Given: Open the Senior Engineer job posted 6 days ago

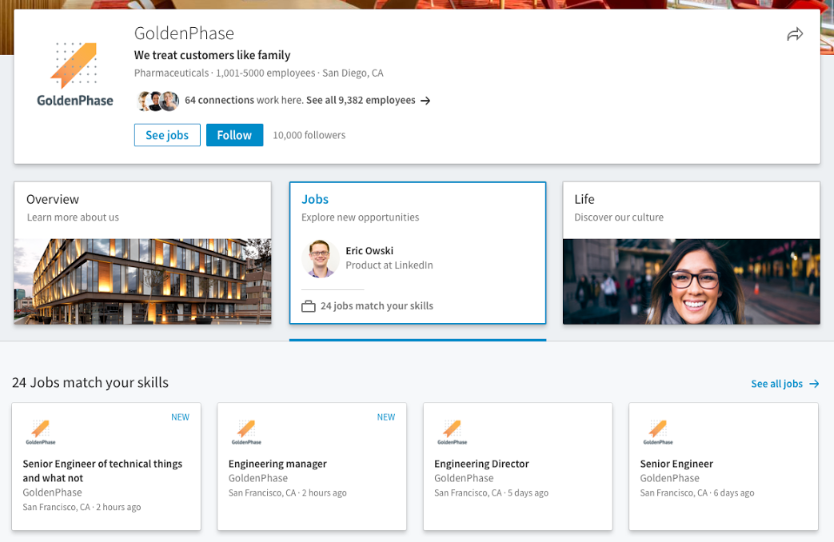Looking at the screenshot, I should coord(677,464).
